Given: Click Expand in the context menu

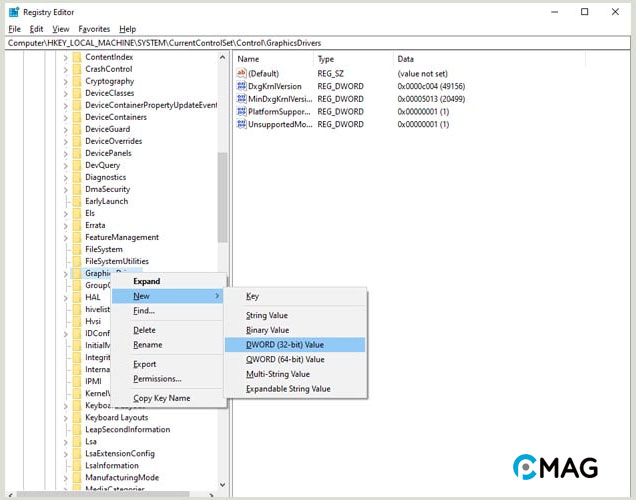Looking at the screenshot, I should [168, 281].
